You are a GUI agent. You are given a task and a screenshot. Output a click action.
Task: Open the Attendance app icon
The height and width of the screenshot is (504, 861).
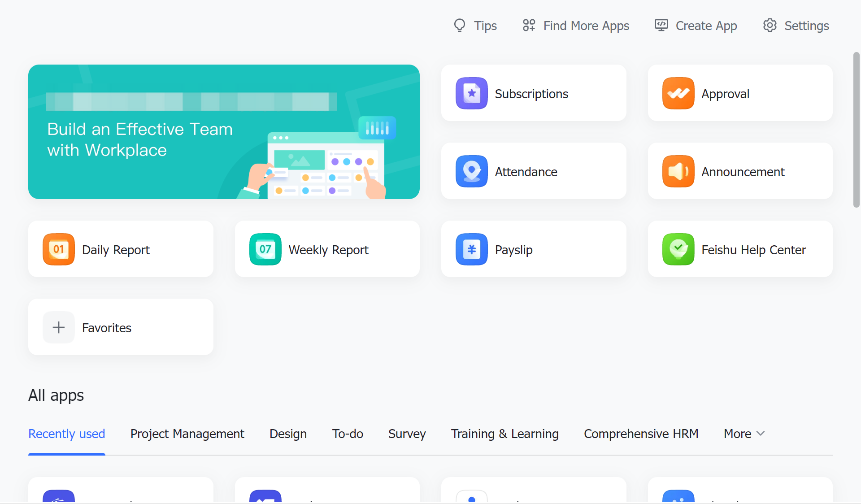pos(471,171)
